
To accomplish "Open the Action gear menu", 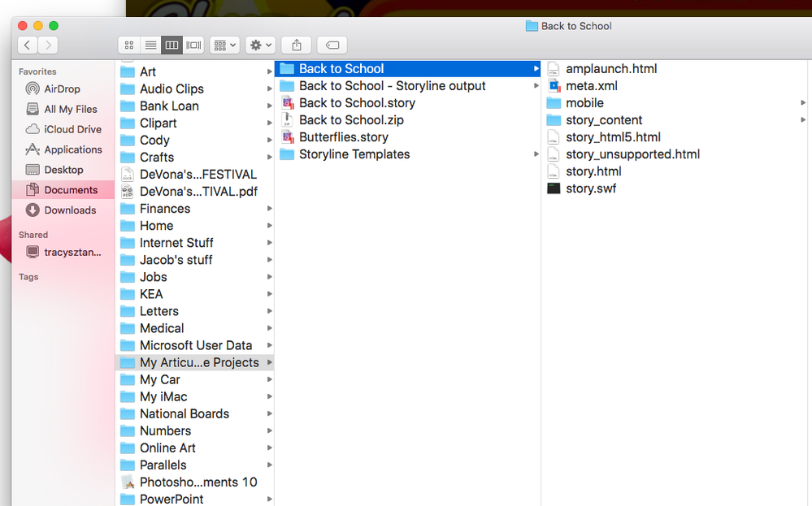I will click(x=260, y=45).
